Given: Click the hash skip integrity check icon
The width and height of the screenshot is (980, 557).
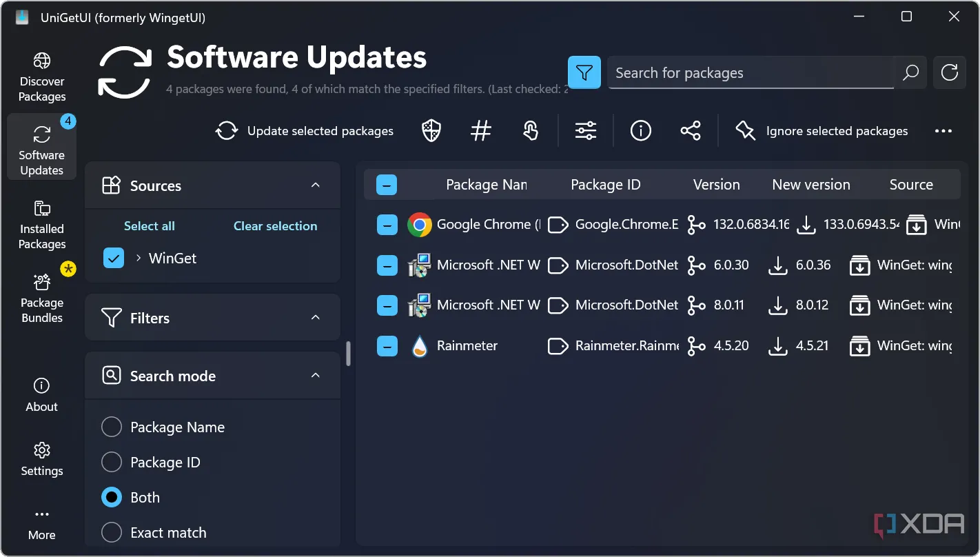Looking at the screenshot, I should click(481, 131).
